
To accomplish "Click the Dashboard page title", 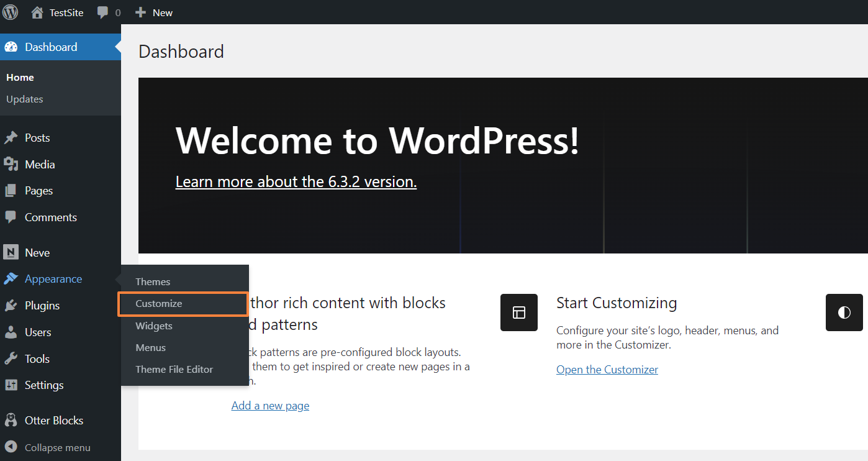I will pyautogui.click(x=181, y=52).
